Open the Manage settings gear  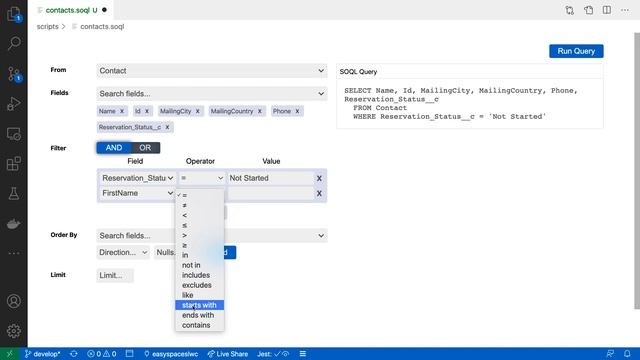14,331
